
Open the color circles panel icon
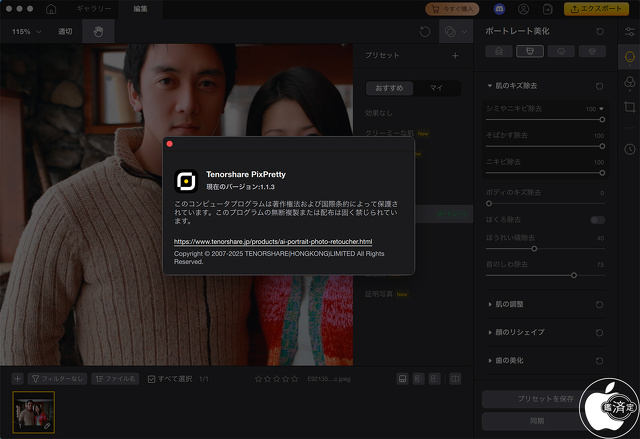630,82
